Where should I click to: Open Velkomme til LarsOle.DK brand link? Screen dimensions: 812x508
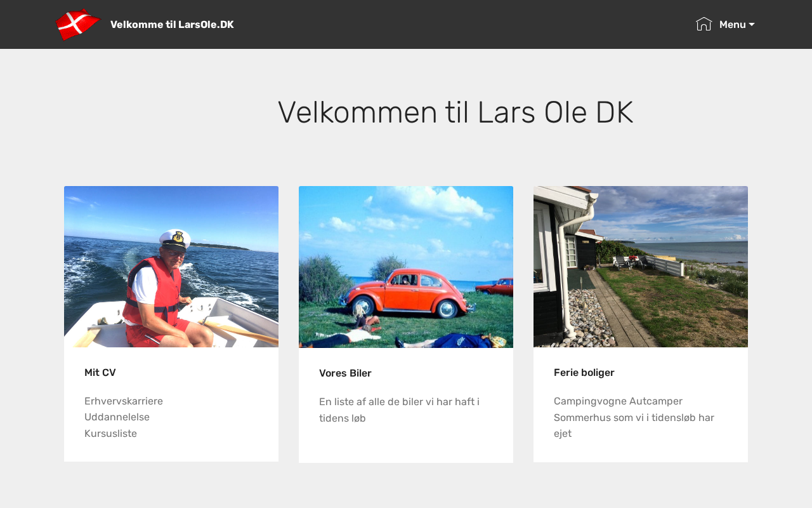point(172,25)
